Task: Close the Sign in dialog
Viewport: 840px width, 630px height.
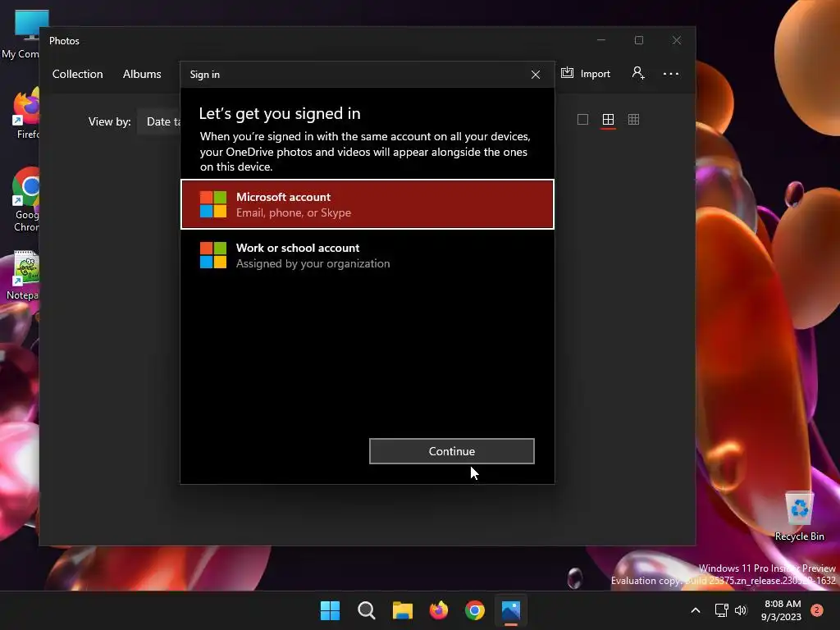Action: 535,75
